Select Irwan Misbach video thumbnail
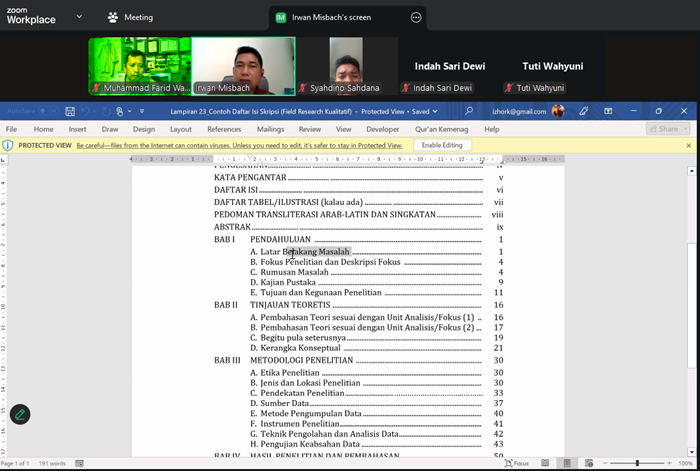Image resolution: width=700 pixels, height=471 pixels. click(243, 66)
